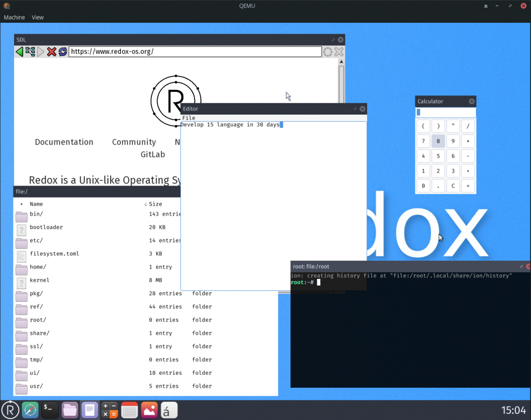Click grey X icon beside URL bar
The image size is (531, 420).
339,52
